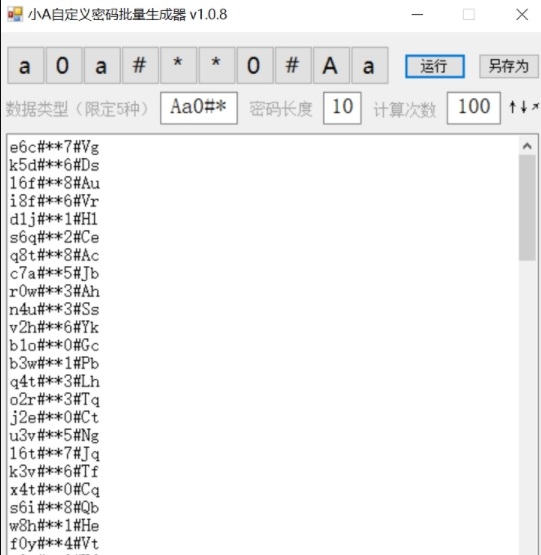Click the data type field containing Aa0#*

click(199, 108)
